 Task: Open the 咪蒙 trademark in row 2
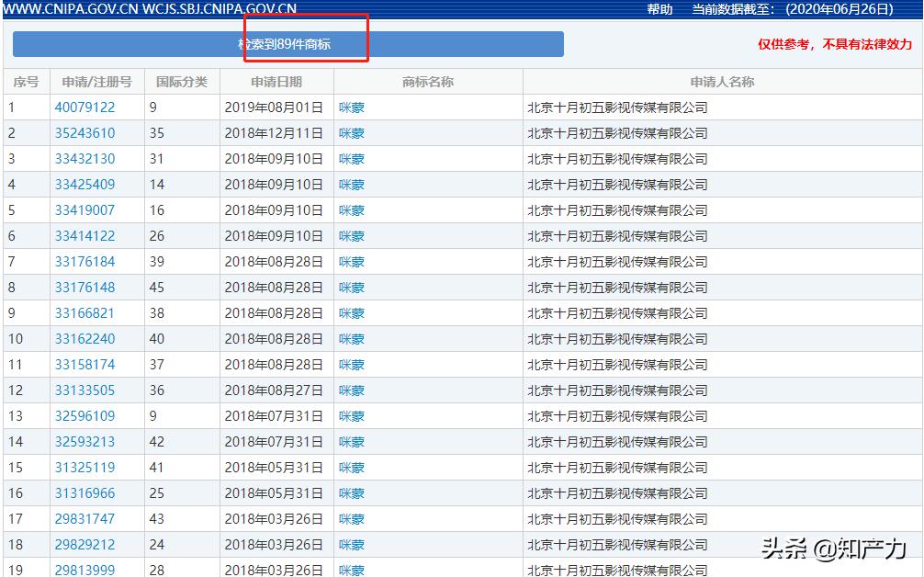pos(352,133)
